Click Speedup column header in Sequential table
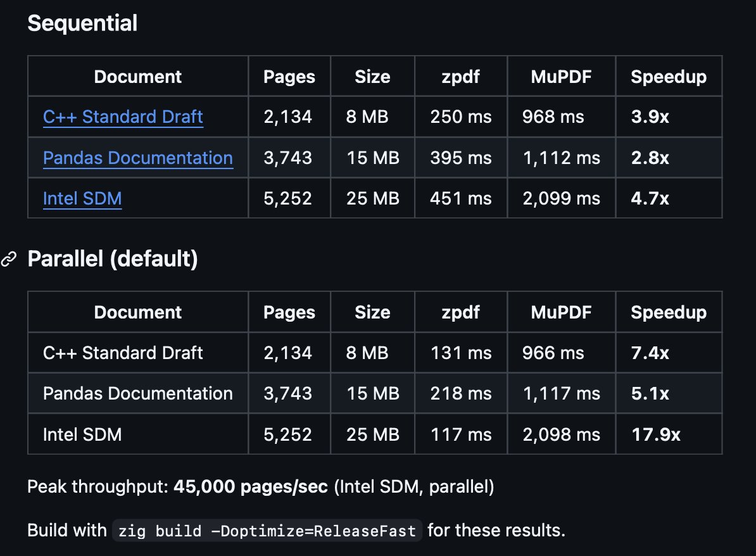Screen dimensions: 756x556 click(x=669, y=77)
